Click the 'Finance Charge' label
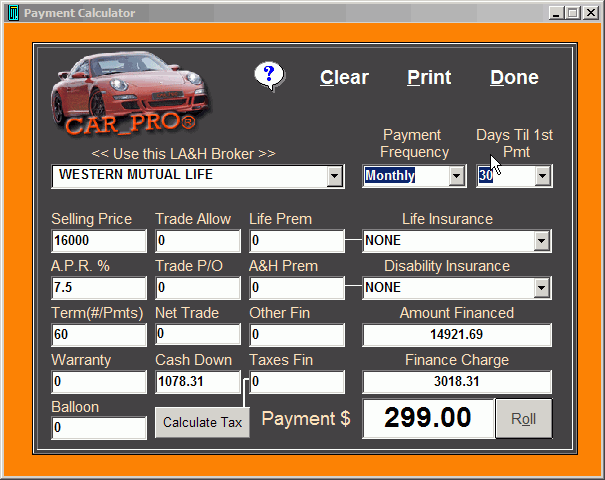This screenshot has width=605, height=480. (457, 360)
